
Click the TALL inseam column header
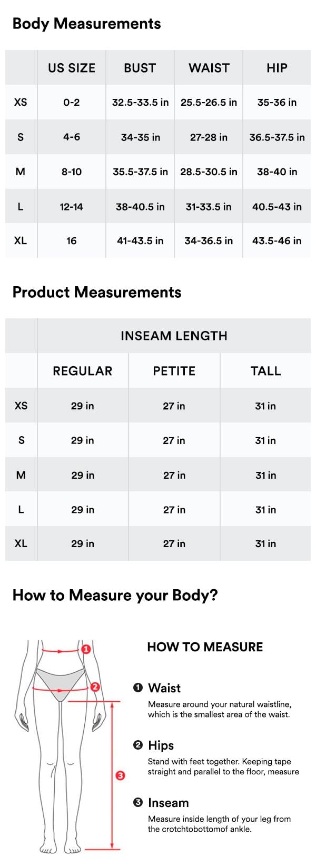(x=265, y=371)
